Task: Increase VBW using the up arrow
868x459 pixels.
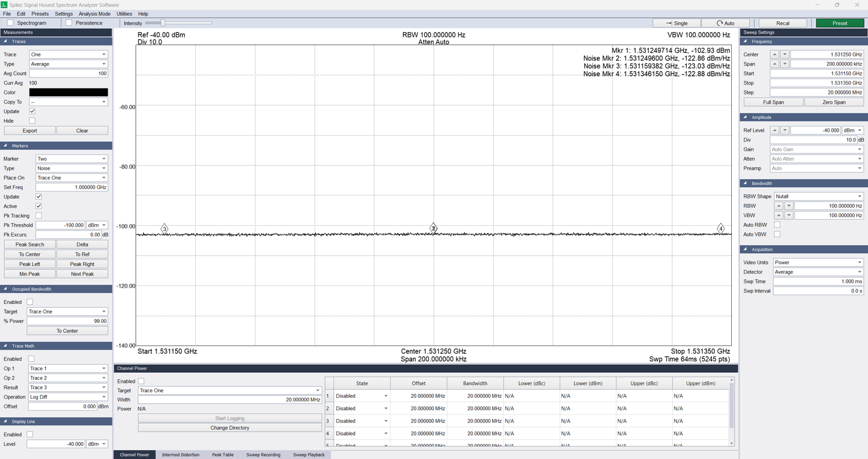Action: coord(778,215)
